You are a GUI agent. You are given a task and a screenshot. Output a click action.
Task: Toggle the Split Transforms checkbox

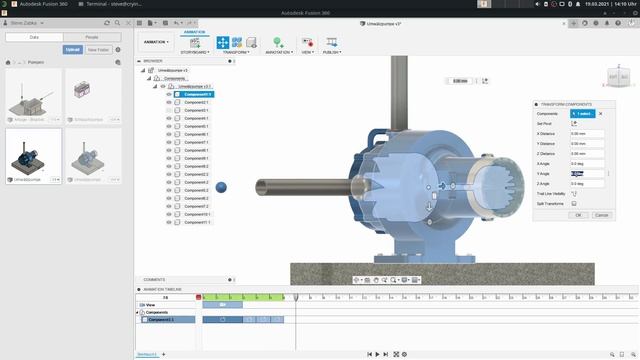[574, 204]
